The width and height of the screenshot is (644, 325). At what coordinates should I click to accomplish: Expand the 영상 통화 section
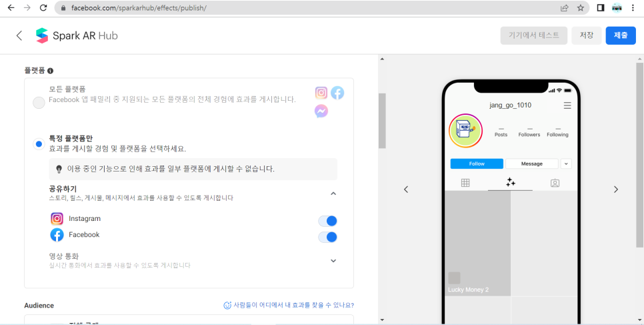(x=333, y=260)
